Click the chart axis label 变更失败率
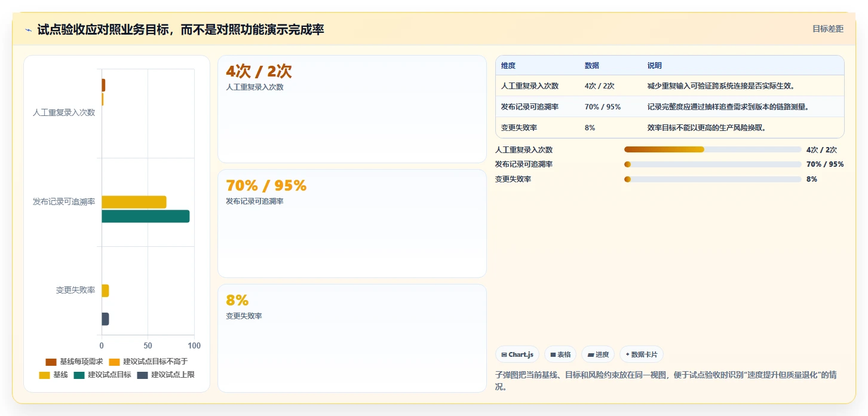The width and height of the screenshot is (868, 416). click(76, 290)
